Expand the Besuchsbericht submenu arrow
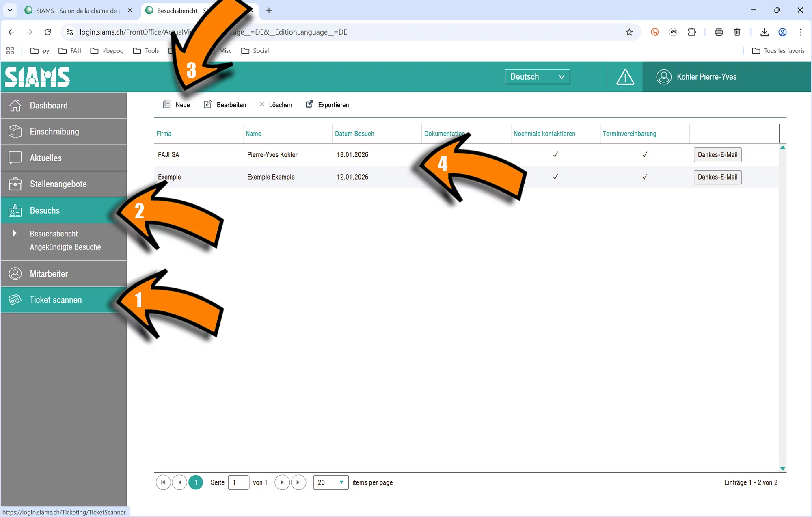 pyautogui.click(x=15, y=233)
